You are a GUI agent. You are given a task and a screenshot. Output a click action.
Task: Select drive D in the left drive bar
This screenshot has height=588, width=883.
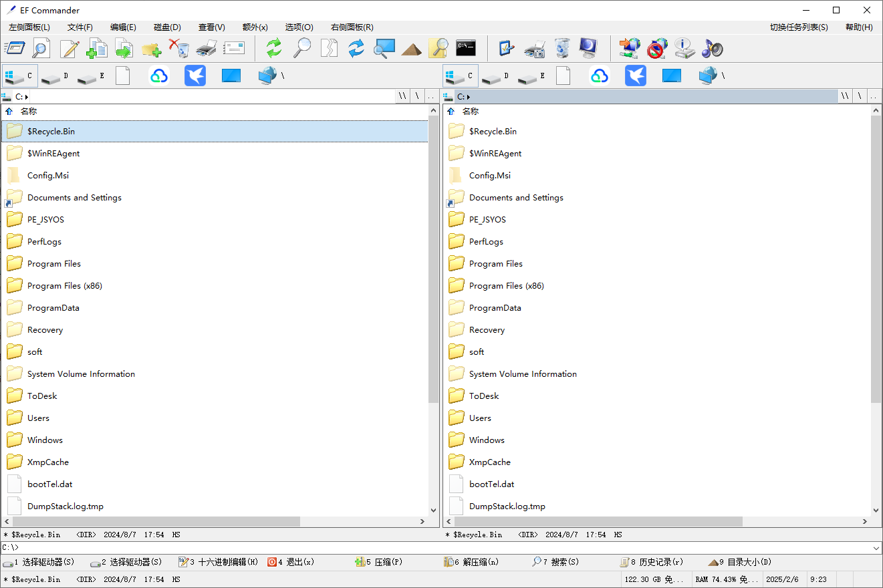(55, 76)
